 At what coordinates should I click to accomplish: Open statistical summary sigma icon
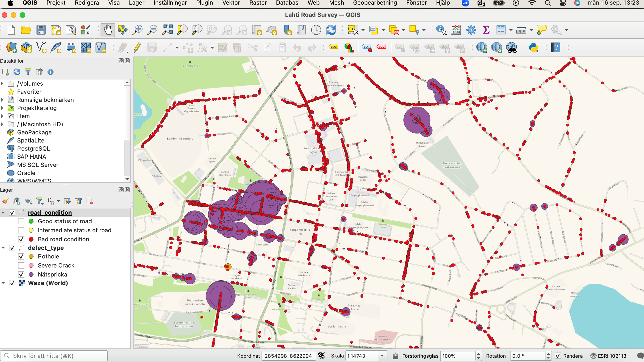click(486, 30)
